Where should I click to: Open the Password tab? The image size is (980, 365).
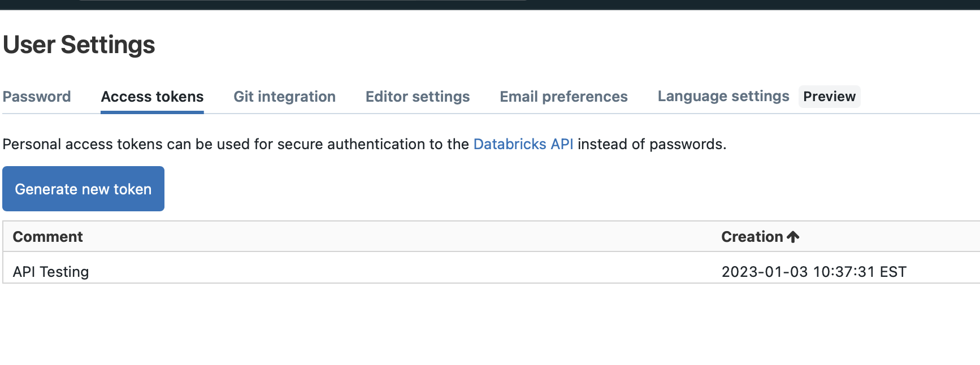tap(37, 97)
